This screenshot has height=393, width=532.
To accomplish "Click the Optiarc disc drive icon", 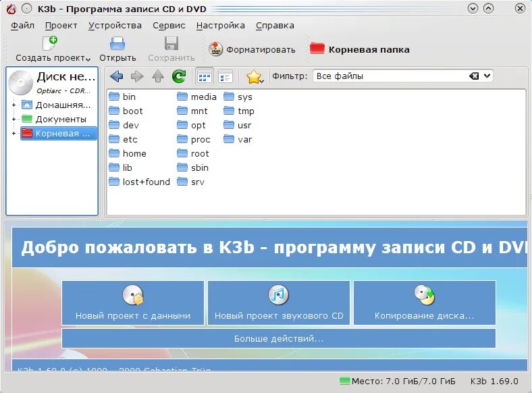I will click(21, 82).
